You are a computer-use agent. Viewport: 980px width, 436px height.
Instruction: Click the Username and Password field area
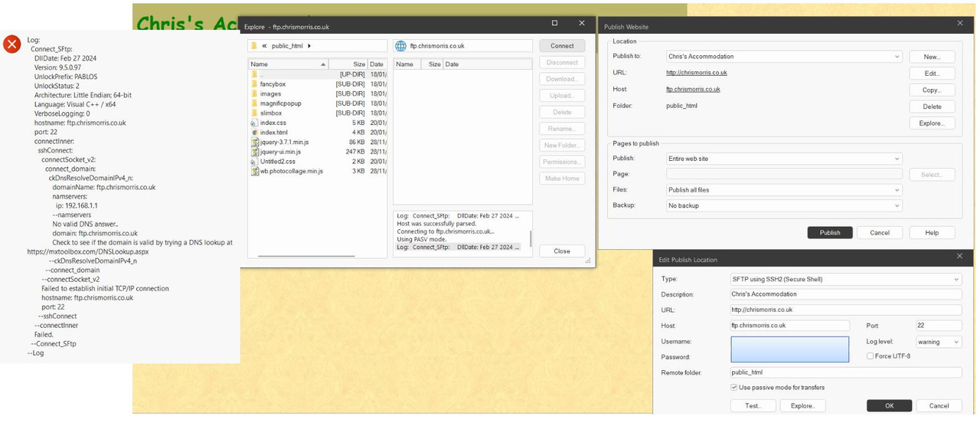(790, 349)
